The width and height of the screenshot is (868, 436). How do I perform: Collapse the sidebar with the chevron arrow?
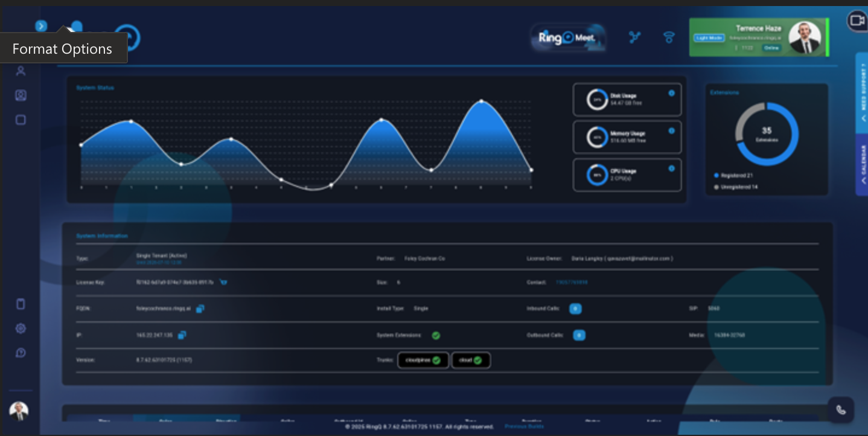(40, 25)
